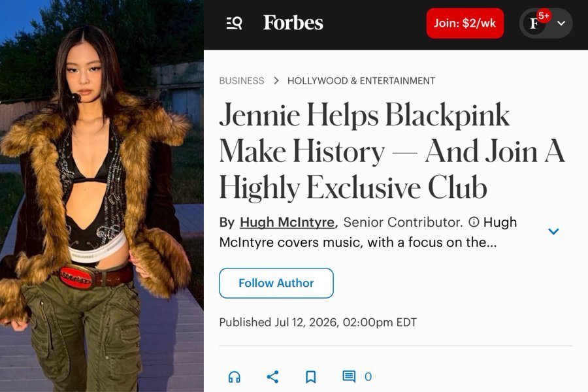Go to the Business section
Viewport: 588px width, 392px height.
[x=242, y=80]
